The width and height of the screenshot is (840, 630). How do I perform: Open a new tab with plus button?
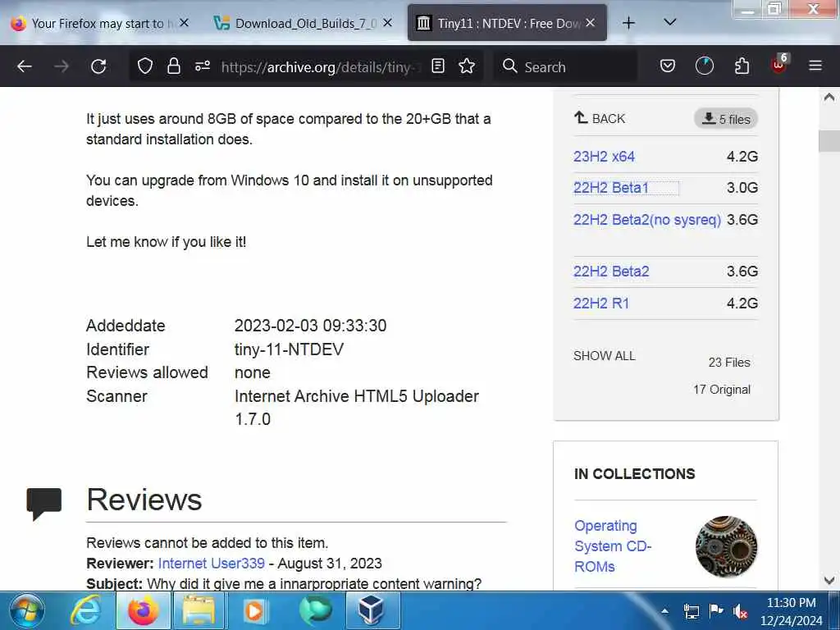tap(629, 23)
